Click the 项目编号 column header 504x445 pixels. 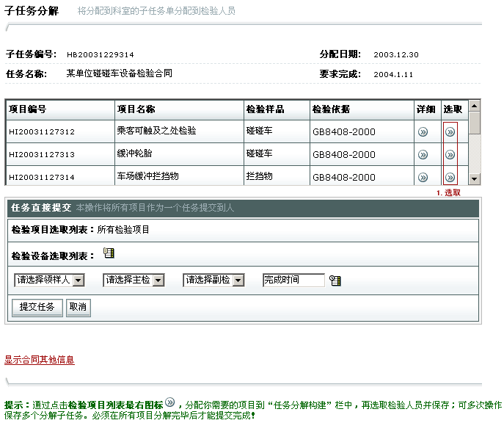pyautogui.click(x=28, y=109)
